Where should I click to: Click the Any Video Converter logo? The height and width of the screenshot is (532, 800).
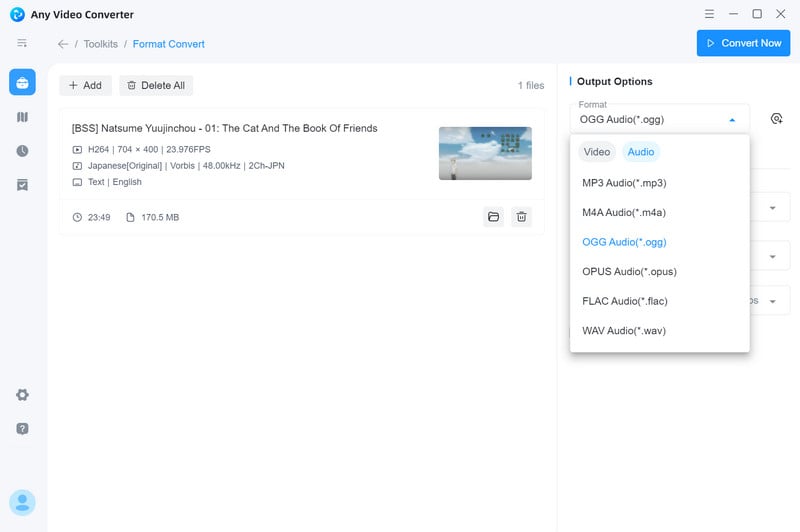click(x=17, y=14)
